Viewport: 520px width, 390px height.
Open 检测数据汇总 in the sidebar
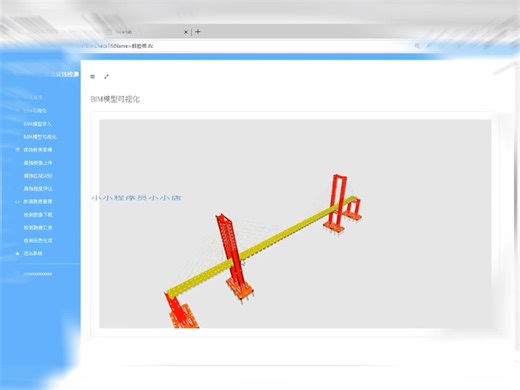click(38, 228)
